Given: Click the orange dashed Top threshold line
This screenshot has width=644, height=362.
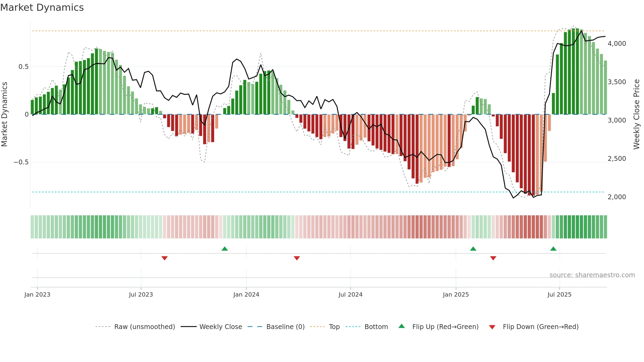Looking at the screenshot, I should (318, 31).
